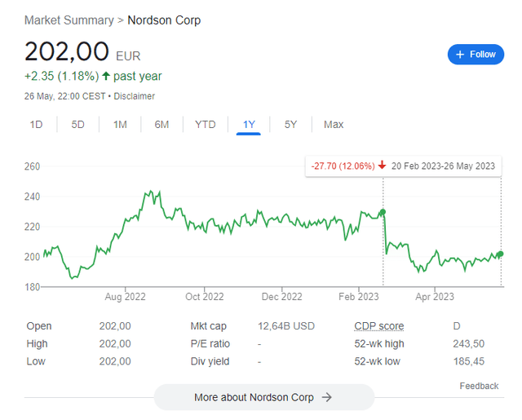Click the Aug 2022 axis label

pyautogui.click(x=125, y=297)
